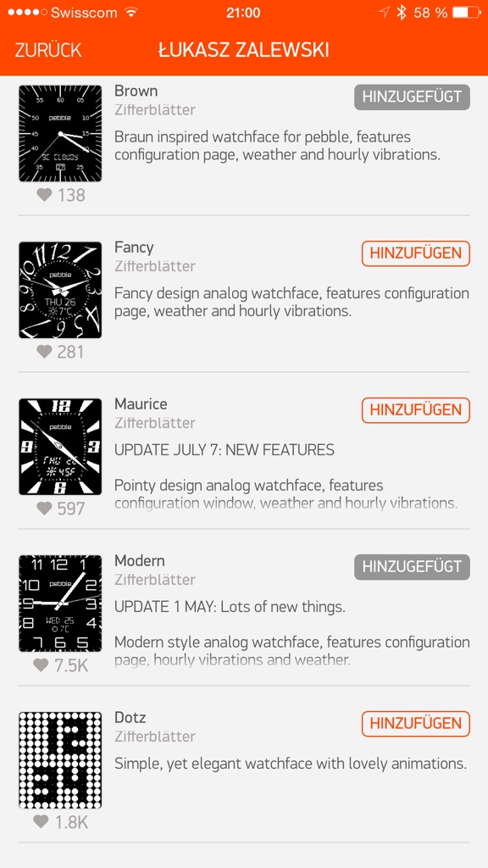Open the Modern watchface title

pyautogui.click(x=140, y=561)
